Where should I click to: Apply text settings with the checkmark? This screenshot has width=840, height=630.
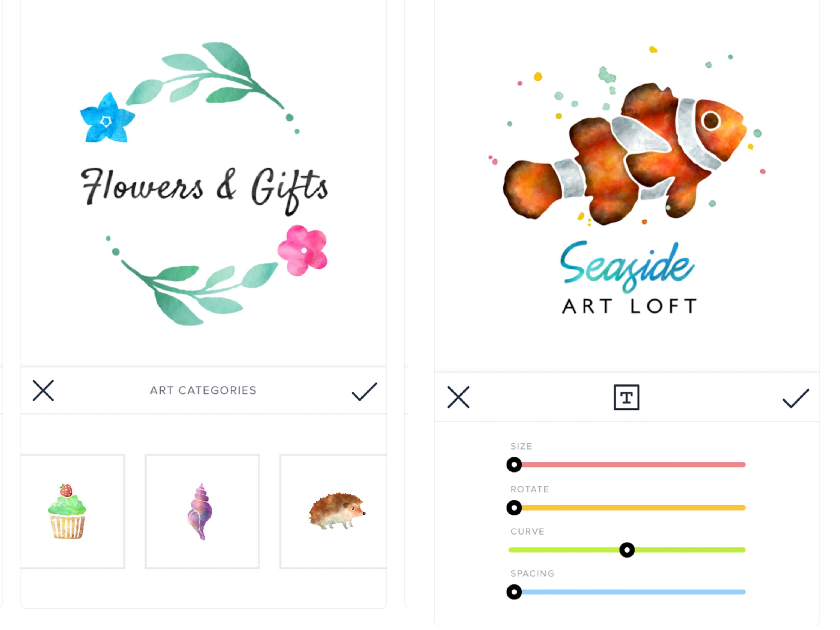point(796,398)
